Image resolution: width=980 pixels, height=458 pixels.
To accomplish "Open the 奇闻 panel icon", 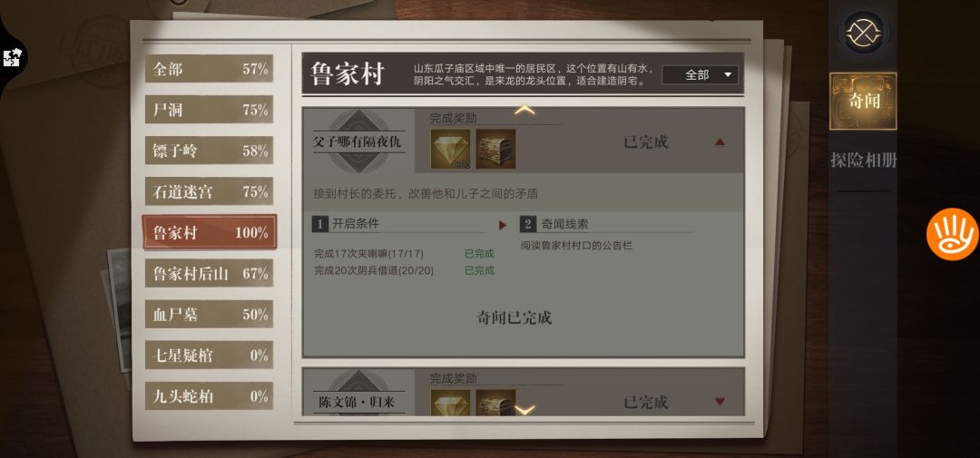I will tap(863, 102).
